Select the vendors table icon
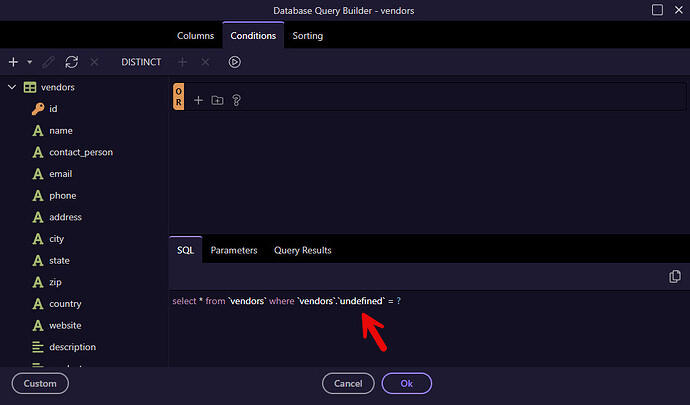 tap(30, 87)
